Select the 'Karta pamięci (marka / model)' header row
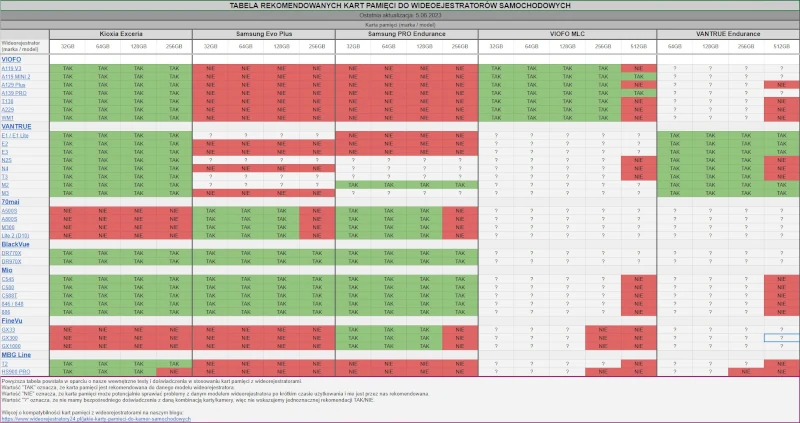This screenshot has height=423, width=800. (400, 24)
